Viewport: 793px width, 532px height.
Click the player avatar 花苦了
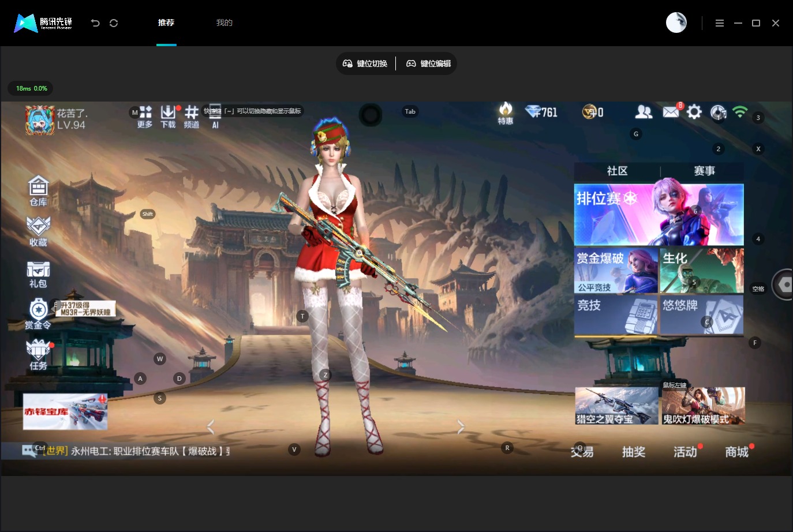tap(40, 120)
